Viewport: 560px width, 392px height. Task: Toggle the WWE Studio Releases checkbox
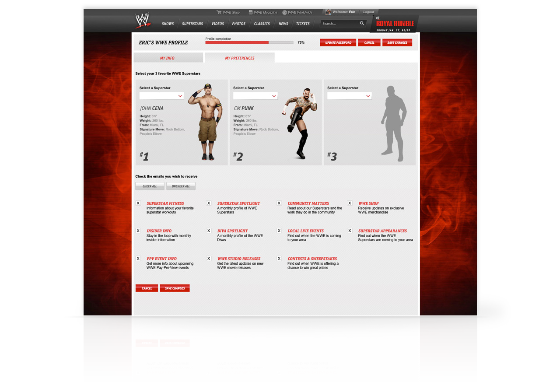tap(209, 259)
